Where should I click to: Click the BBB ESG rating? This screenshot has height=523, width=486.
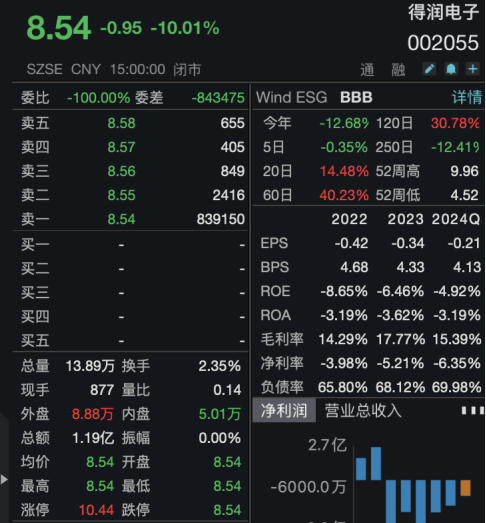(356, 97)
